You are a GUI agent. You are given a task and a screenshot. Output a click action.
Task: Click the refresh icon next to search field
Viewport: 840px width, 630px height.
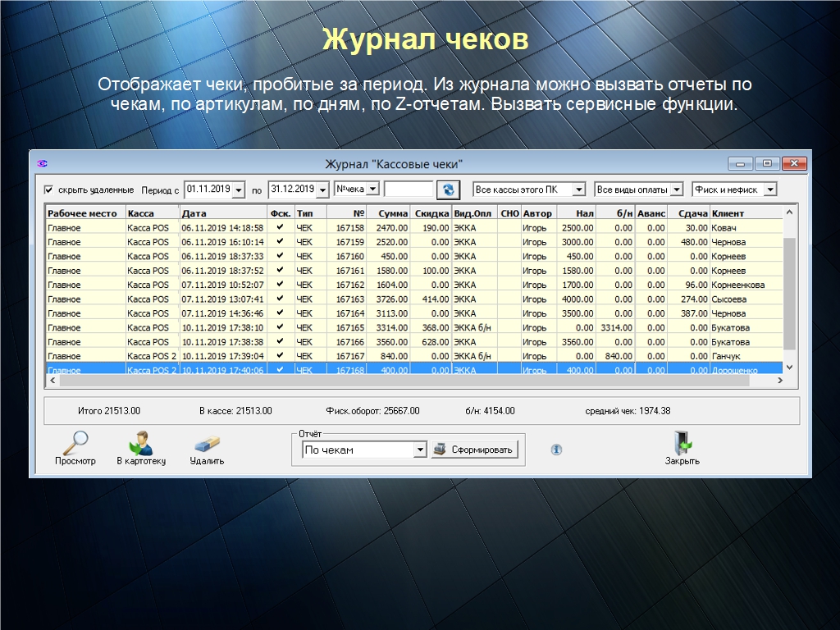coord(448,189)
